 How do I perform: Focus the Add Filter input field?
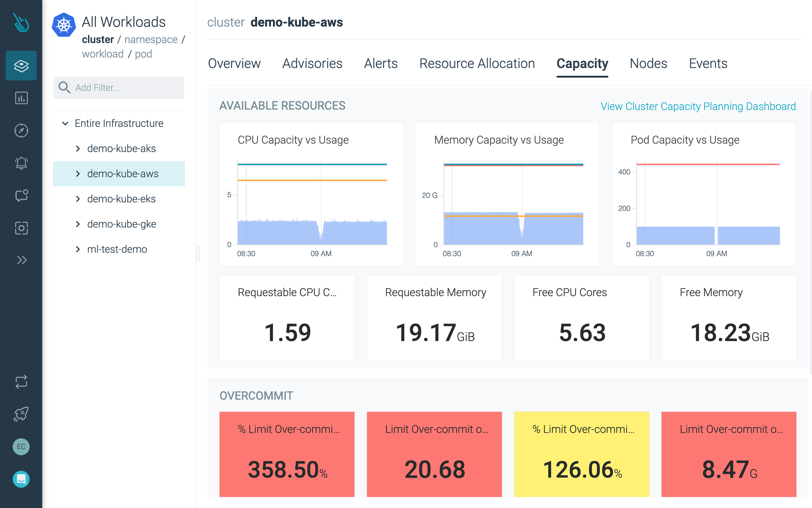pyautogui.click(x=119, y=88)
